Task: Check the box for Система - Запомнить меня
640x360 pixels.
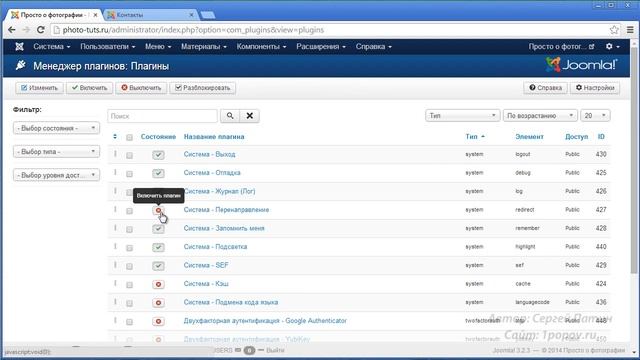Action: pos(129,229)
